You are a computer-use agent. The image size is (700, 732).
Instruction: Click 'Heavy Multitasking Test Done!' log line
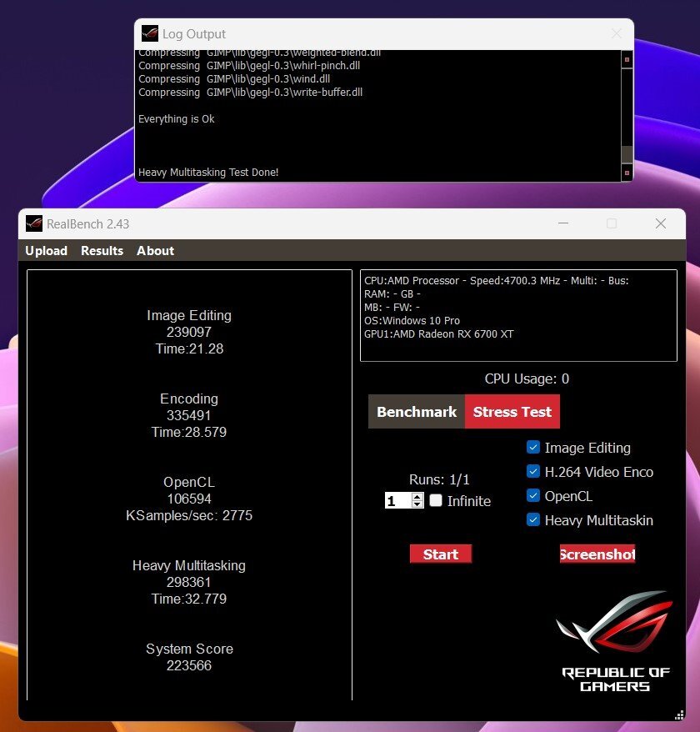208,173
